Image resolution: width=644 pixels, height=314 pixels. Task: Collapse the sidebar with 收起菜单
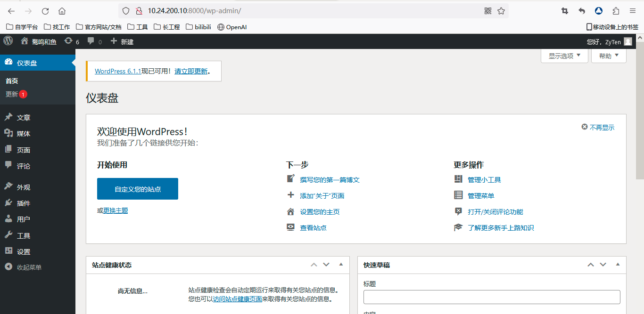click(x=38, y=267)
